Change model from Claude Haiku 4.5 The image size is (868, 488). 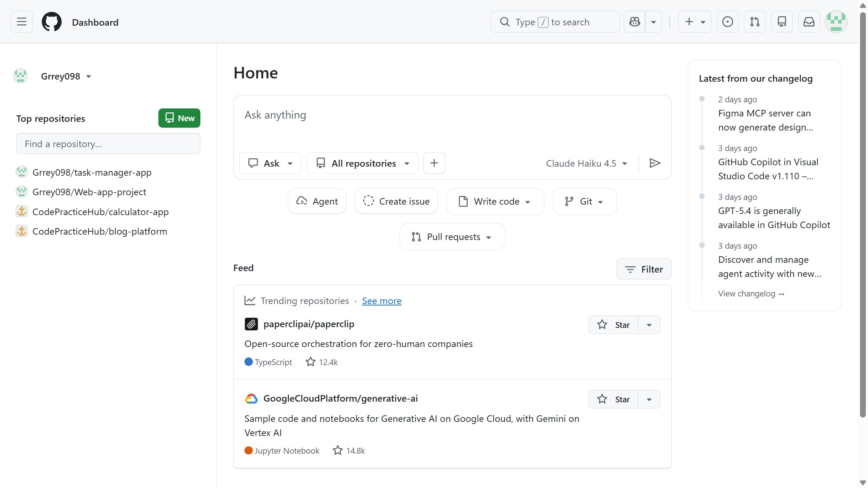(x=587, y=163)
